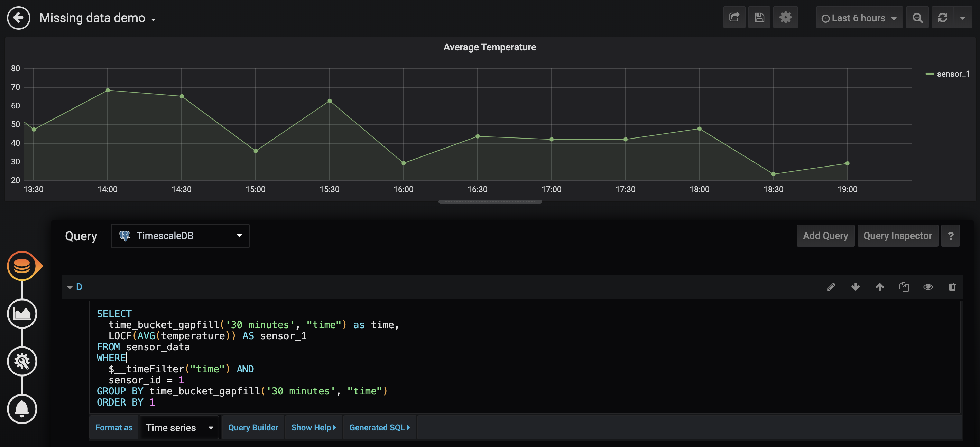The height and width of the screenshot is (447, 980).
Task: Hide query D with eye icon
Action: [x=928, y=287]
